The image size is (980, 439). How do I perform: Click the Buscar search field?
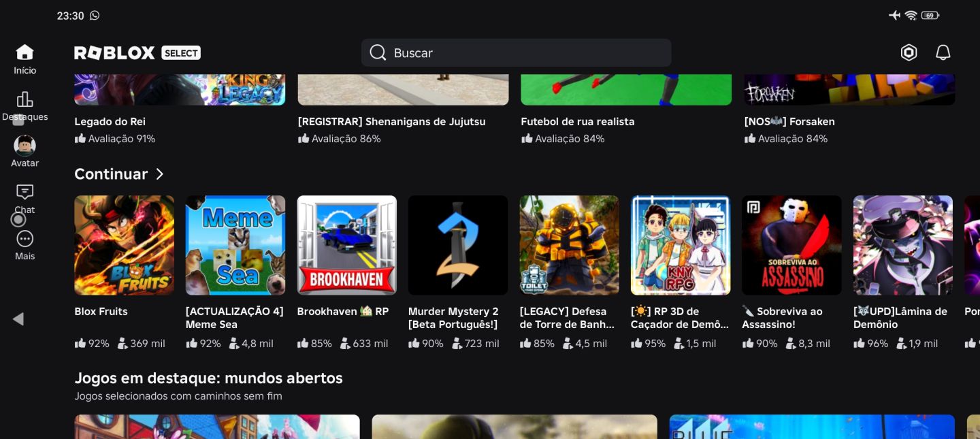point(516,52)
